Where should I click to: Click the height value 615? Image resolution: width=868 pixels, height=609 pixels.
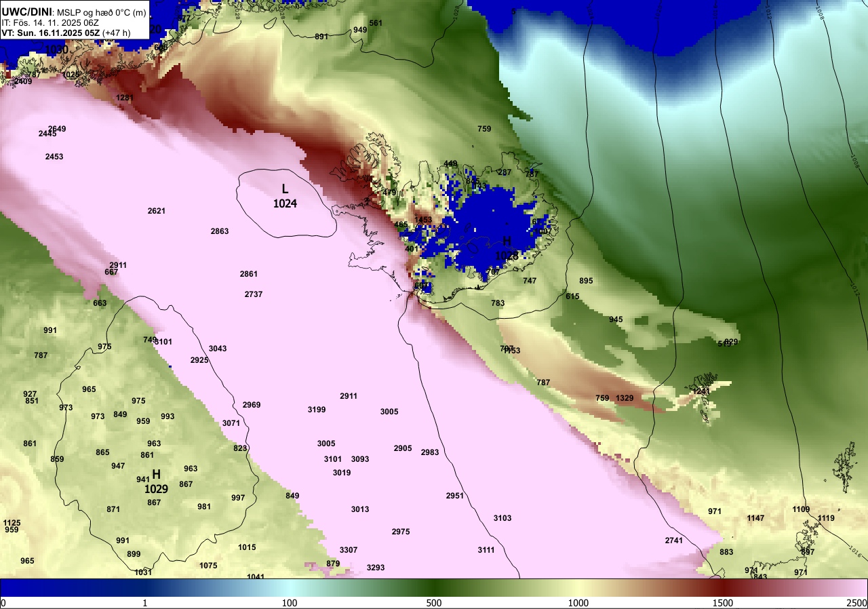coord(572,296)
